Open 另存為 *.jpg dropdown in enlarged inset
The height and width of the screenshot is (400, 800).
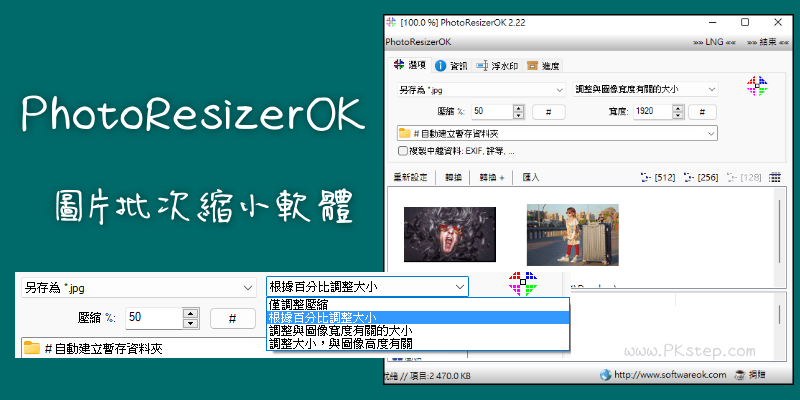pos(138,288)
